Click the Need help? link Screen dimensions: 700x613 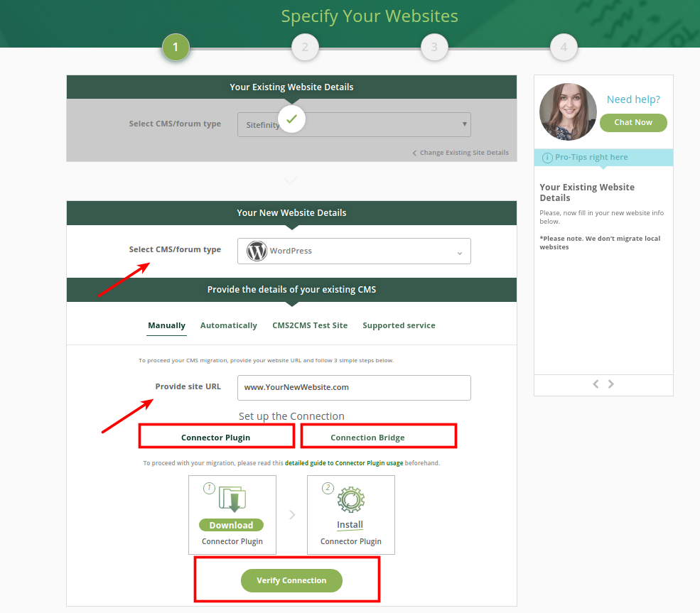633,99
